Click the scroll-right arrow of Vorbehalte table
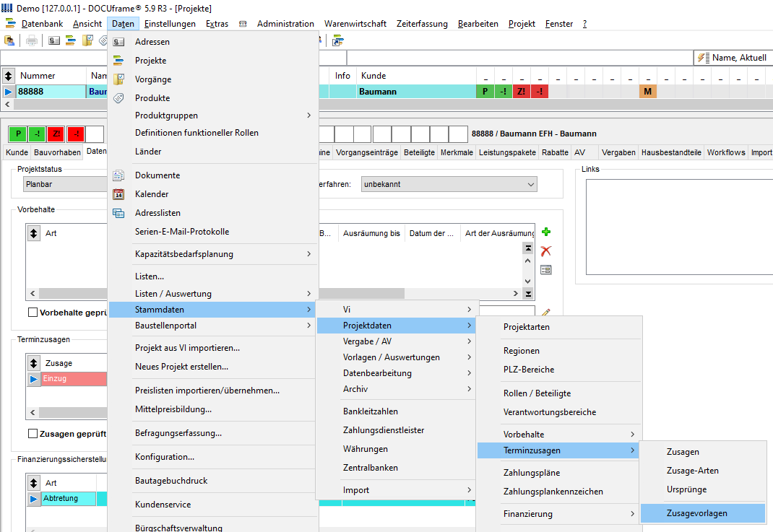 tap(516, 294)
